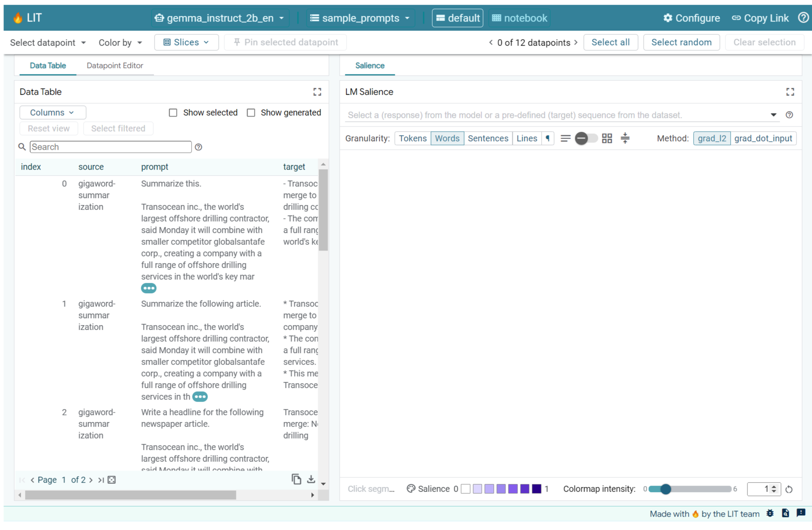Enable the Show selected checkbox
812x530 pixels.
coord(173,112)
